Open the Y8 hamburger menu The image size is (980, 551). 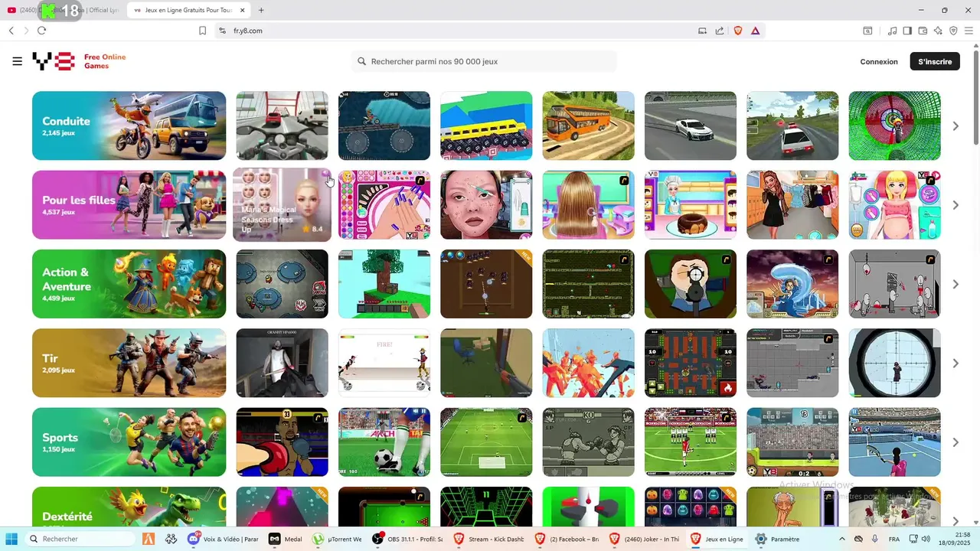tap(17, 61)
